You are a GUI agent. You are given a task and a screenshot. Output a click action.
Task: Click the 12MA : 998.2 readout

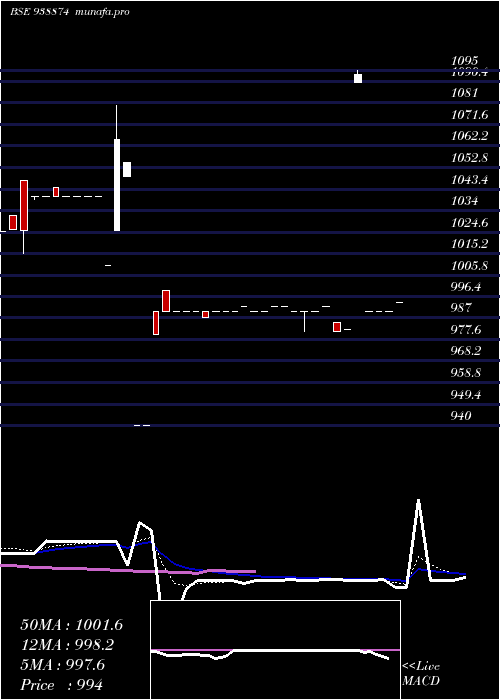click(x=67, y=645)
